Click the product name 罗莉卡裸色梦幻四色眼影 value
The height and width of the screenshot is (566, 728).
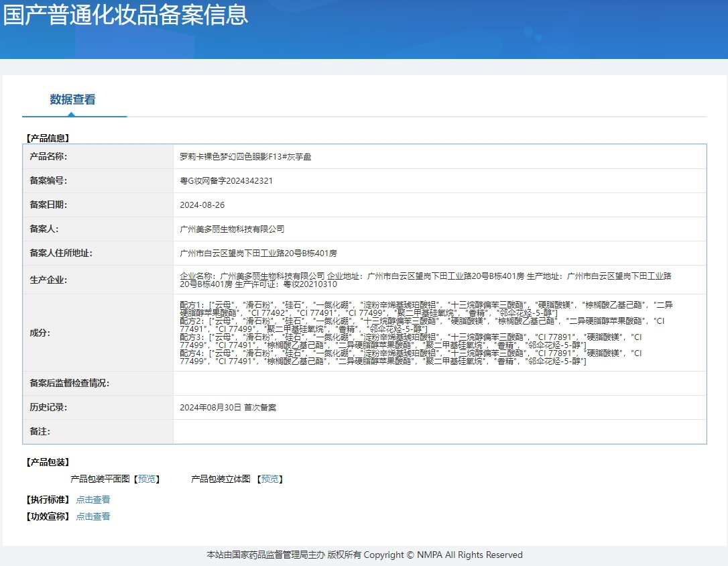point(245,156)
